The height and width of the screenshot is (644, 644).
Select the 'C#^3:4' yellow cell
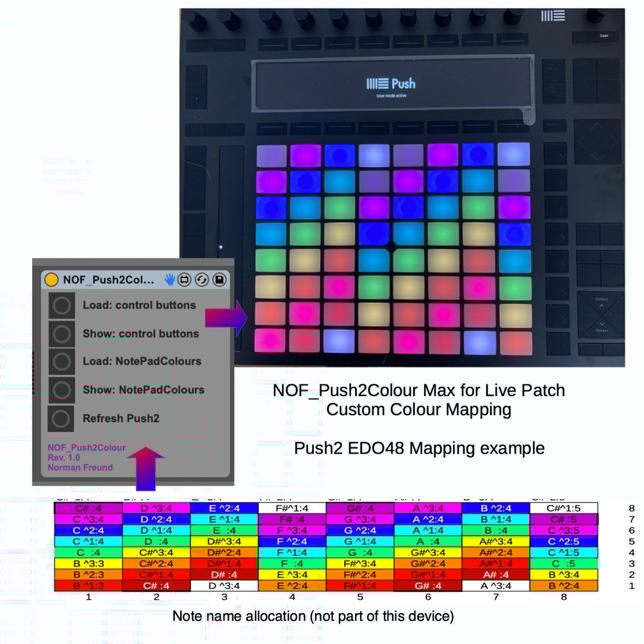tap(156, 552)
